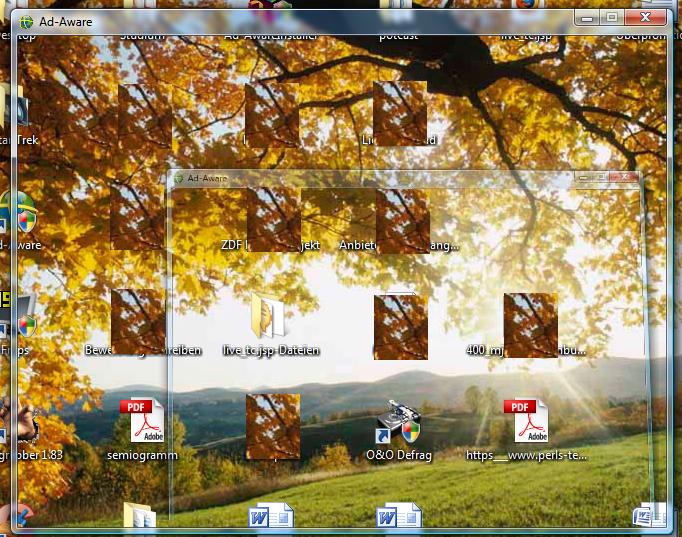Image resolution: width=682 pixels, height=537 pixels.
Task: Select the Word document under https___www.perls-te...
Action: 649,515
